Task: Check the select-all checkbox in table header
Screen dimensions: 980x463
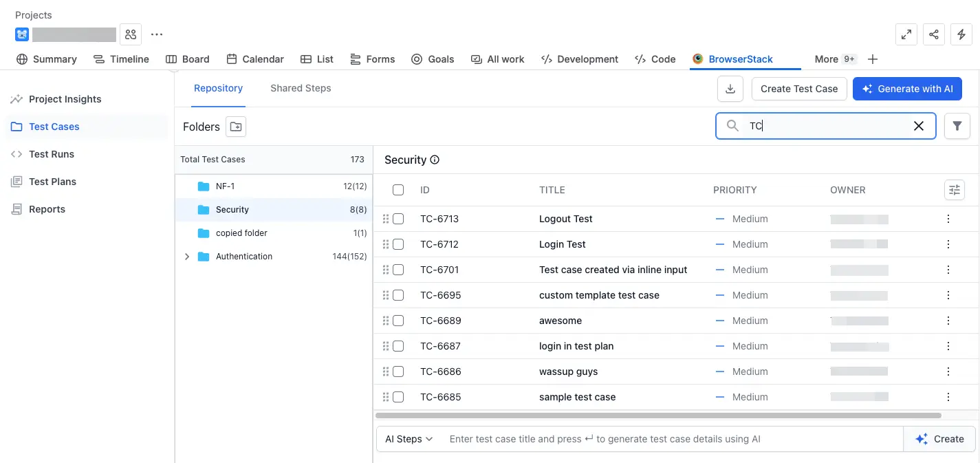Action: [398, 190]
